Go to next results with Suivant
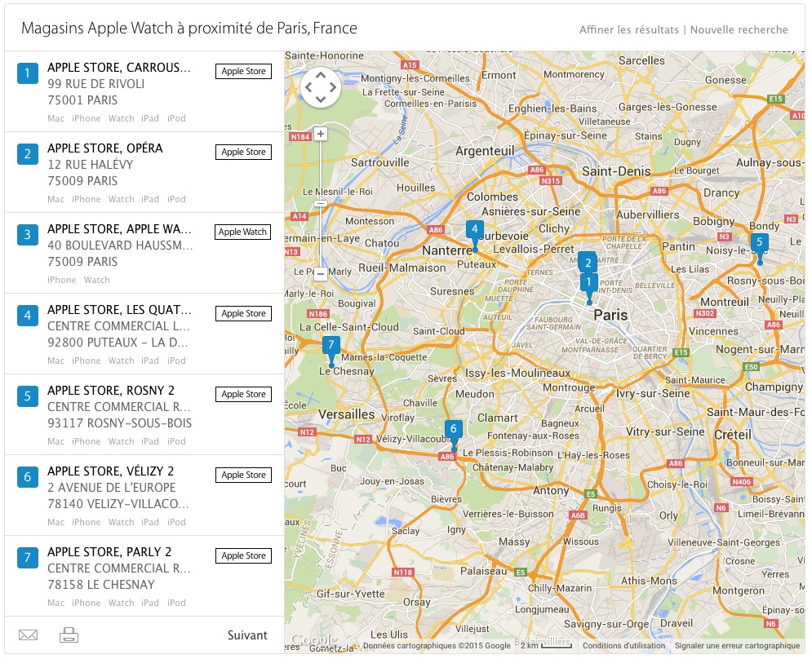812x659 pixels. pos(247,635)
